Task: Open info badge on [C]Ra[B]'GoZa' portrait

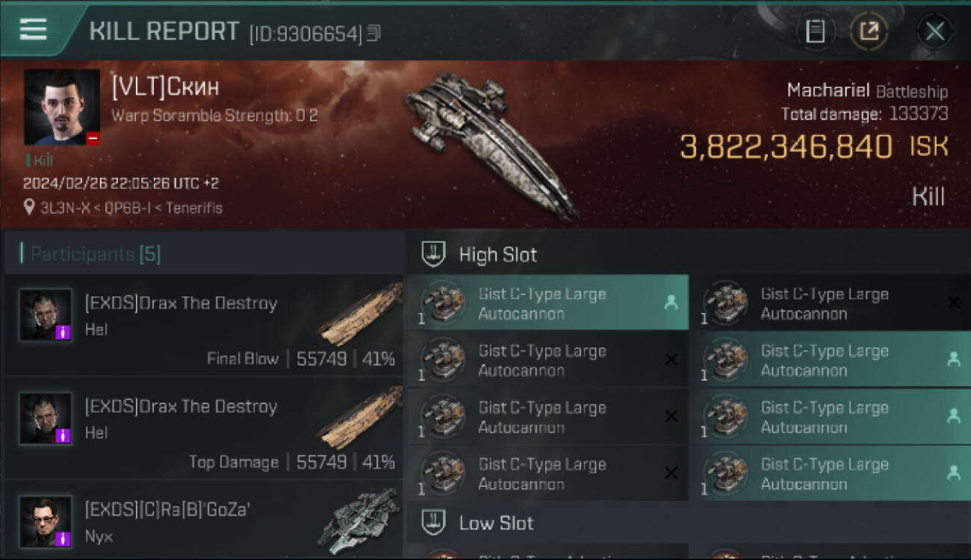Action: pyautogui.click(x=63, y=538)
